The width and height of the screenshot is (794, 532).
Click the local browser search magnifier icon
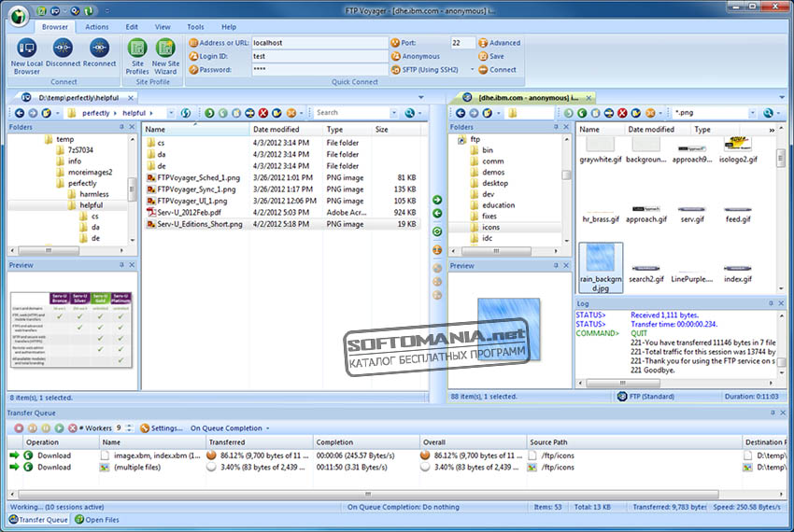tap(410, 113)
